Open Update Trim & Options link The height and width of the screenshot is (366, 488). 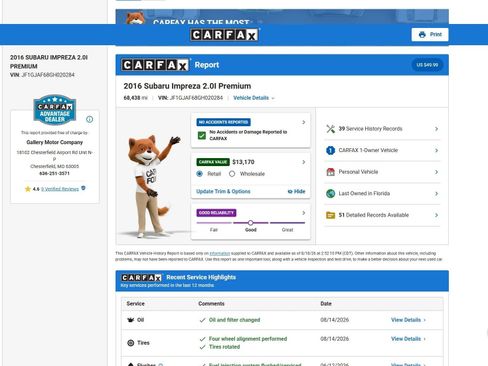tap(223, 191)
